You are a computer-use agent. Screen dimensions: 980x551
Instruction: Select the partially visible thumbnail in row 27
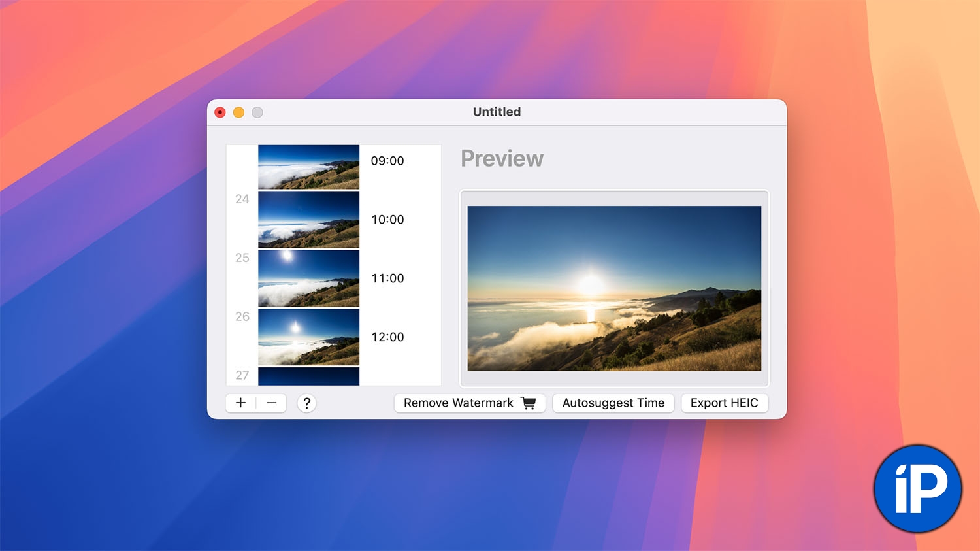308,376
